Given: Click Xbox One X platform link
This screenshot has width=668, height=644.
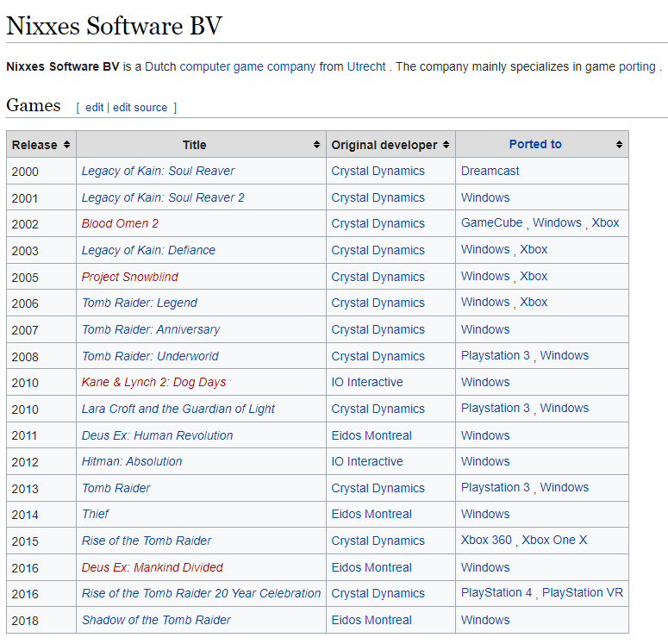Looking at the screenshot, I should point(554,540).
